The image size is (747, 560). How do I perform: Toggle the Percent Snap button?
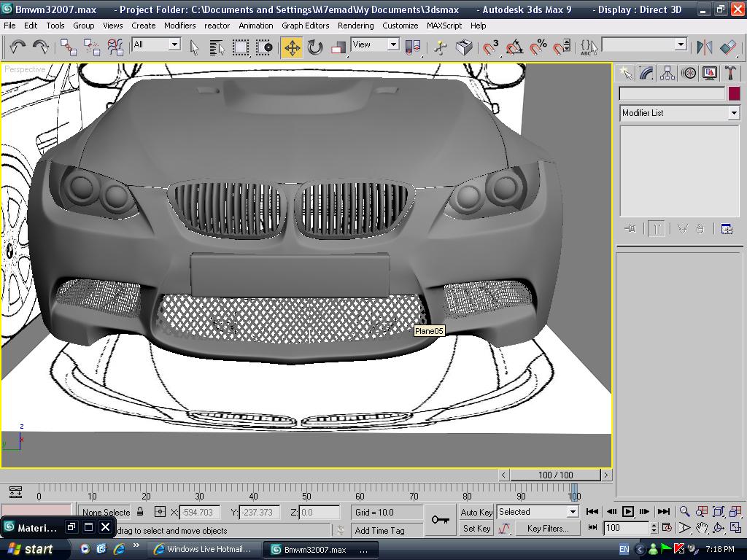[x=538, y=47]
